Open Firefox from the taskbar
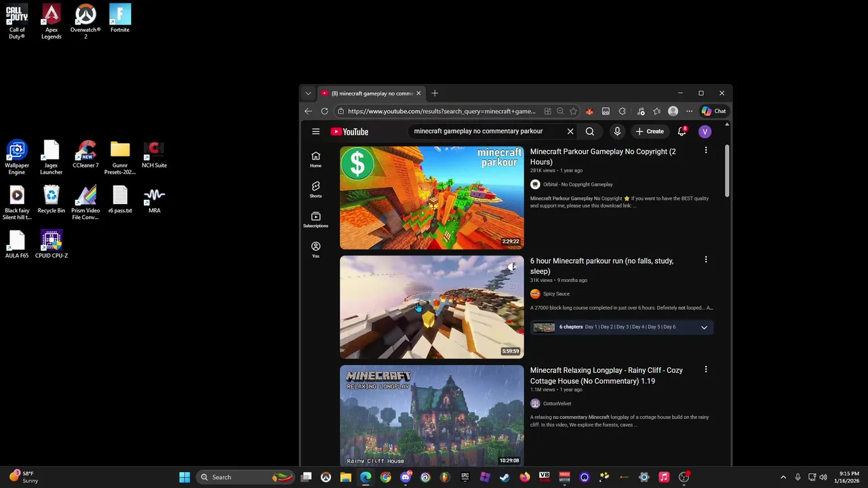Viewport: 868px width, 488px height. [x=524, y=477]
